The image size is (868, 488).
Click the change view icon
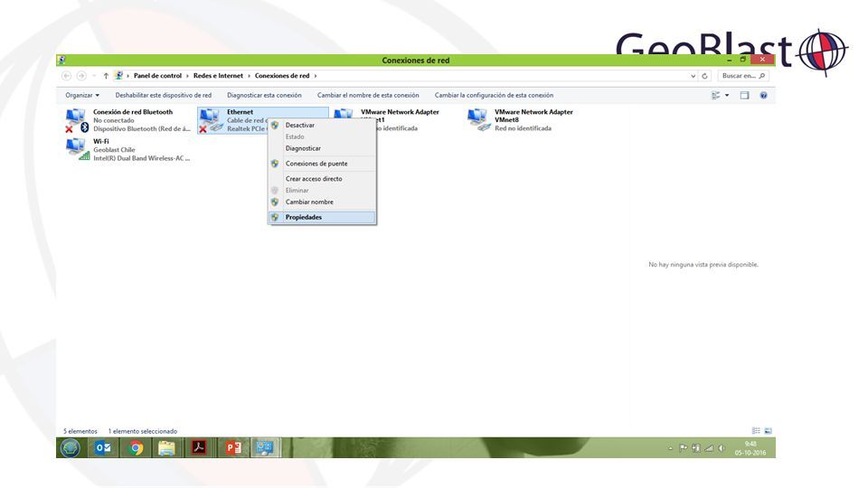point(716,95)
